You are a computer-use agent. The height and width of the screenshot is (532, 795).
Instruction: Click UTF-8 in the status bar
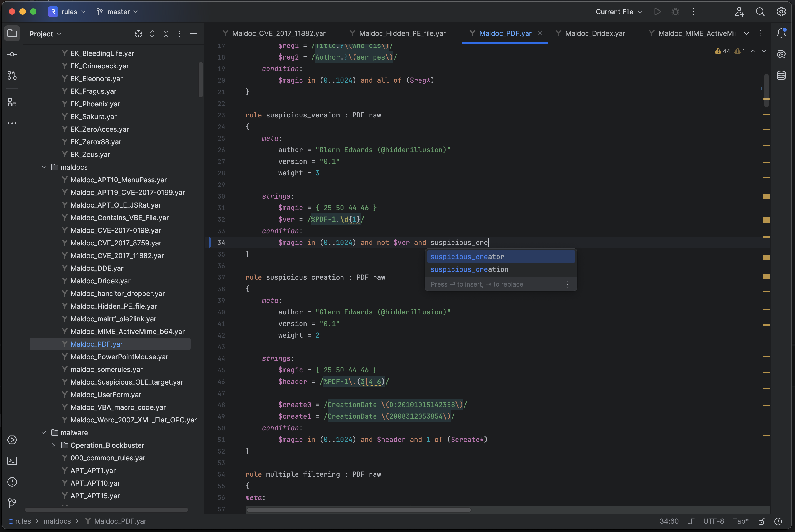(714, 521)
